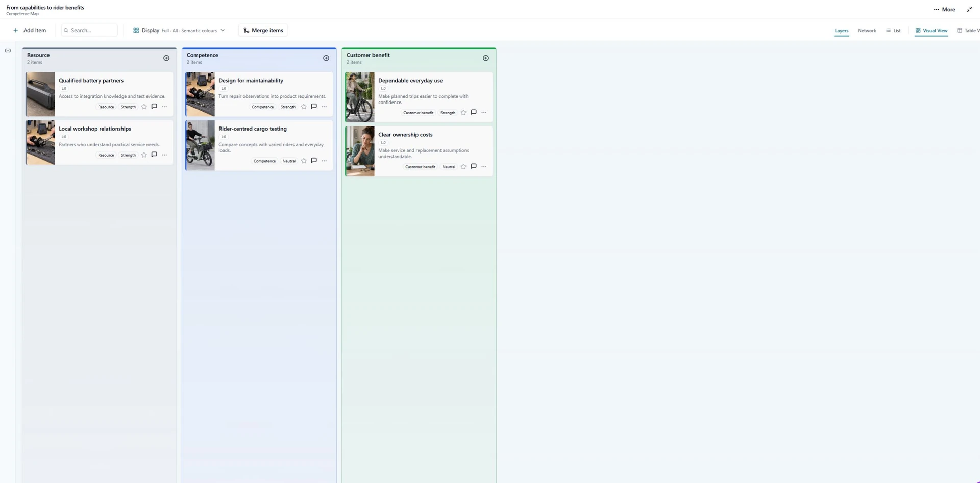
Task: Select the Visual View tab
Action: (932, 31)
